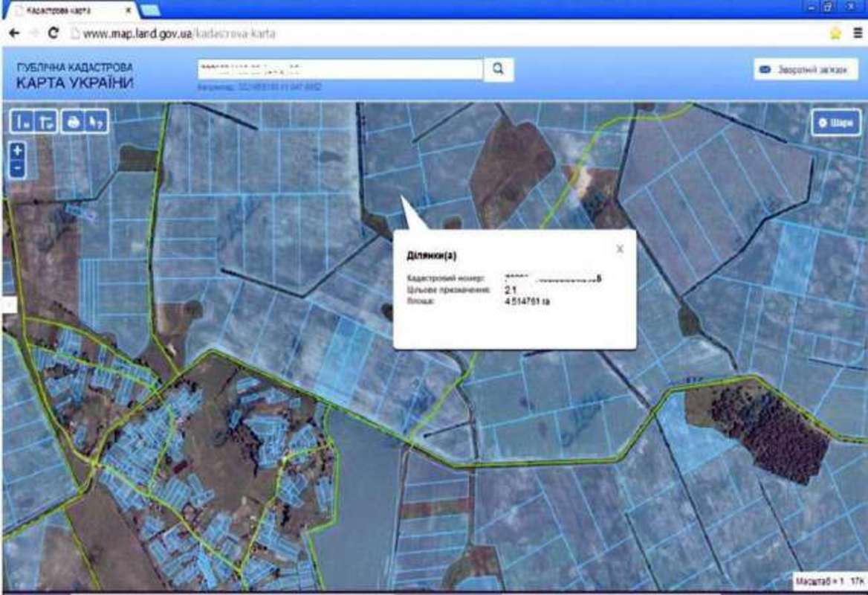Open the browser hamburger menu
868x595 pixels.
(x=857, y=33)
